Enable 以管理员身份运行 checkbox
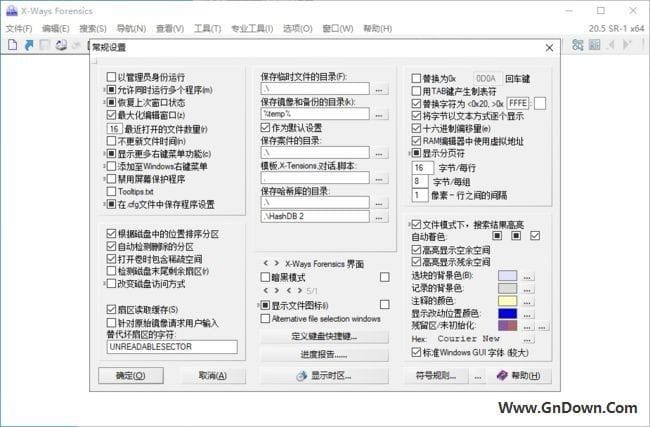This screenshot has height=427, width=650. 111,77
